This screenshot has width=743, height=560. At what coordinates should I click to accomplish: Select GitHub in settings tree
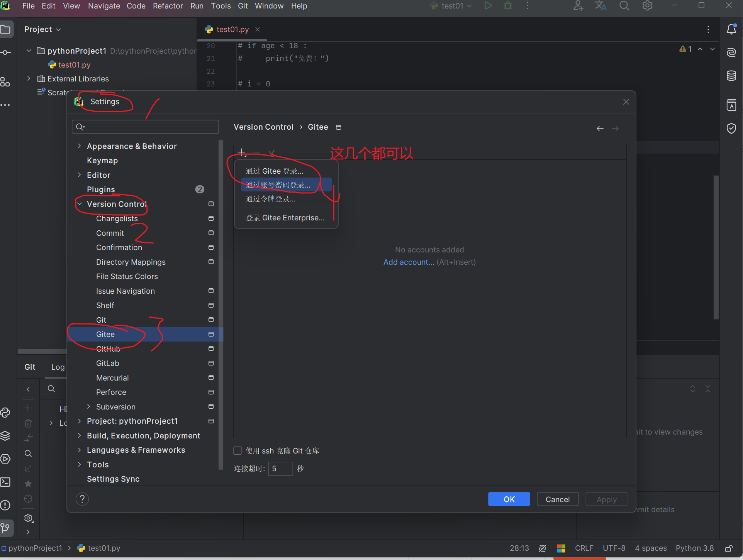pos(108,349)
